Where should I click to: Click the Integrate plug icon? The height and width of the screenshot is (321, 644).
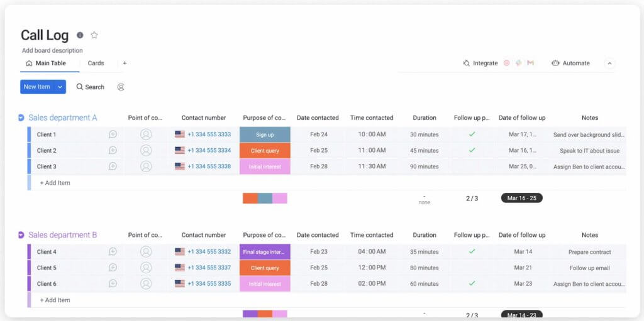coord(466,63)
